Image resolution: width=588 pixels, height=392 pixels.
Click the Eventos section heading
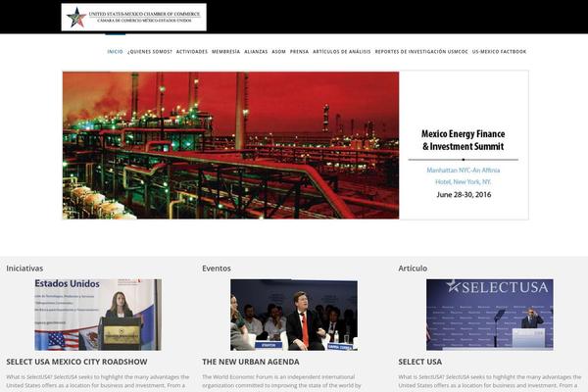(x=217, y=269)
